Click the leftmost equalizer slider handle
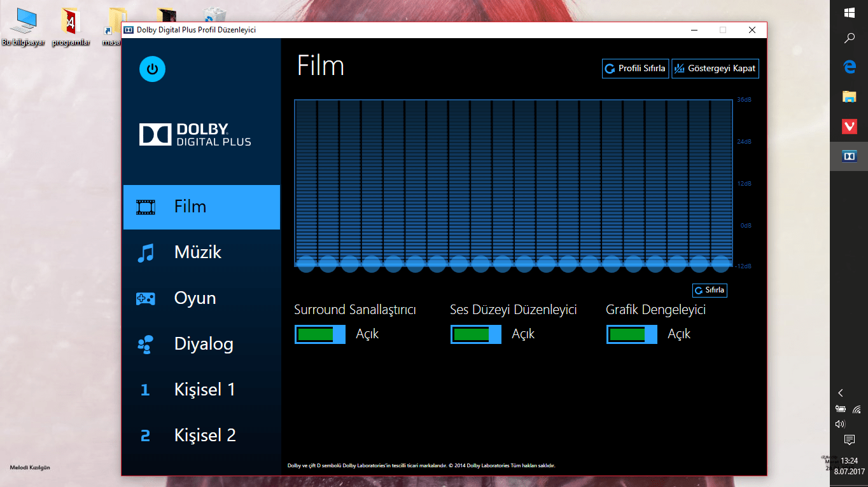 pyautogui.click(x=306, y=263)
